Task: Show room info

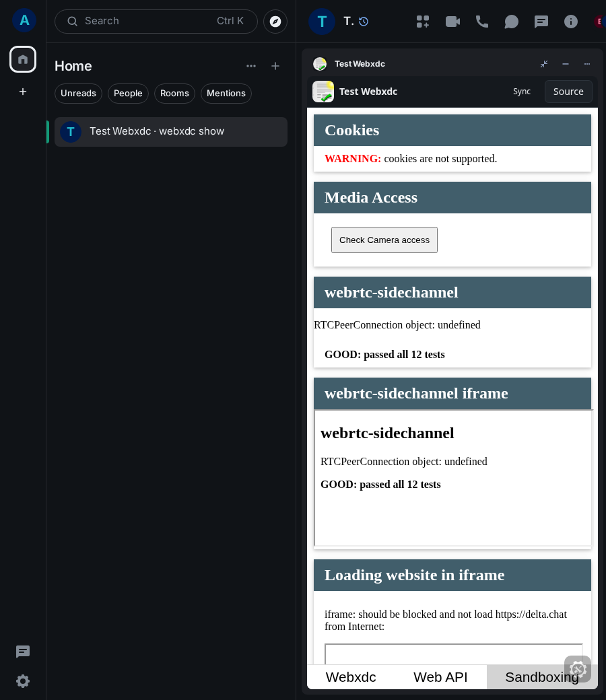Action: [571, 22]
